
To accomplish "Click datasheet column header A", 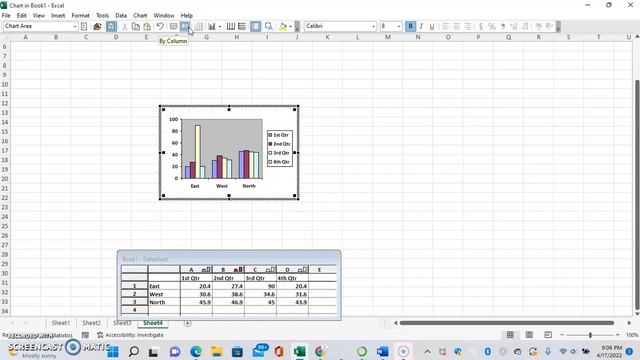I will coord(196,269).
